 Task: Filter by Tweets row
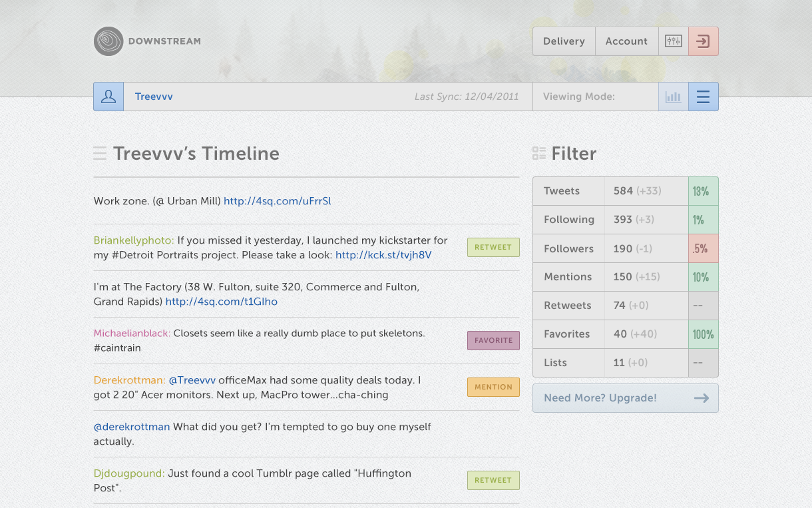626,191
